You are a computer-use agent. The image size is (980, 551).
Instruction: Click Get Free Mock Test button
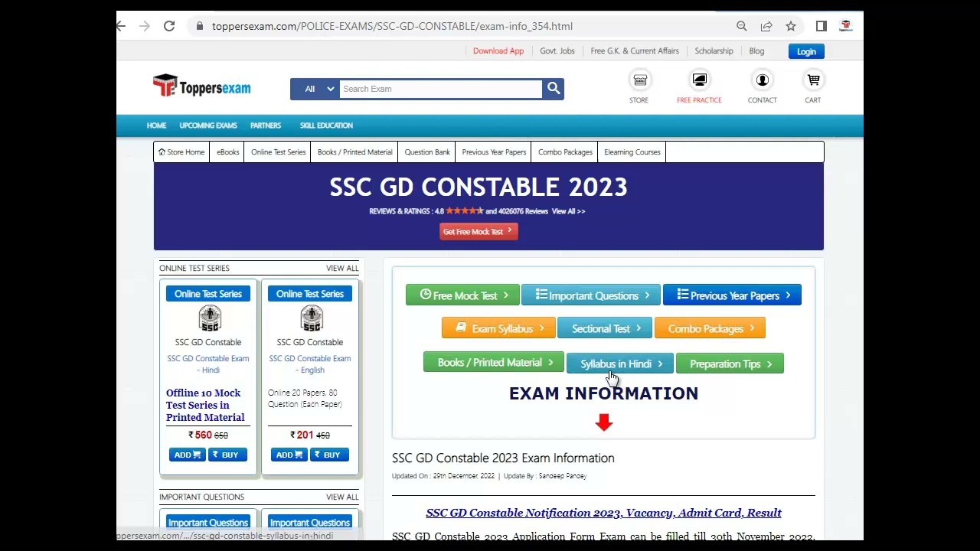point(479,231)
